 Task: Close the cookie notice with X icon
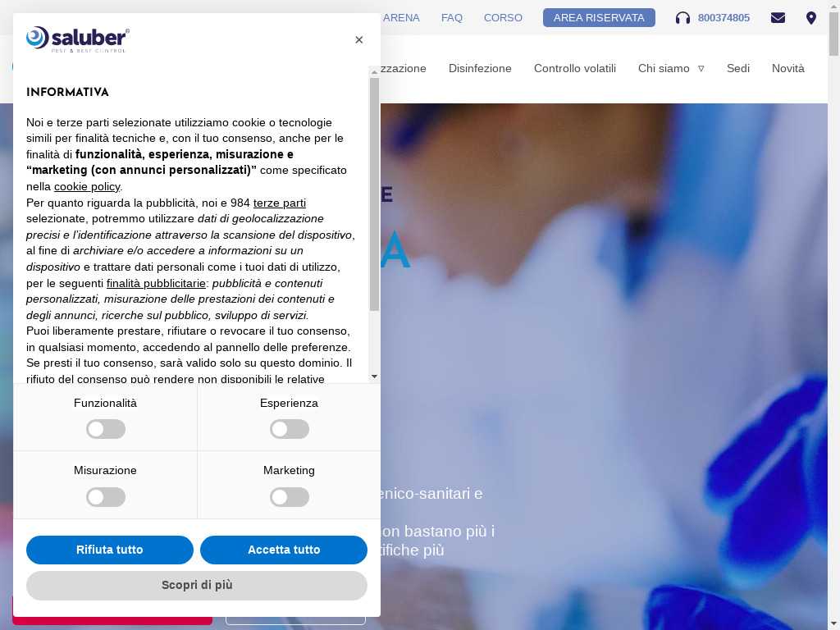click(359, 39)
